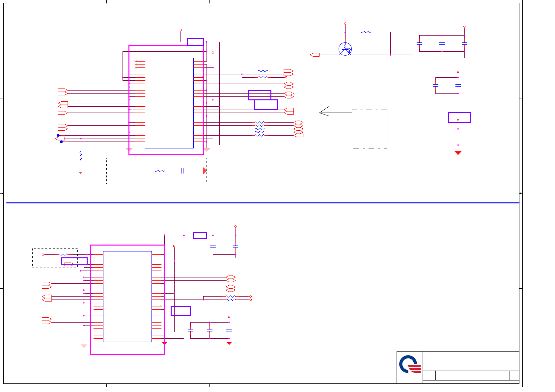This screenshot has width=555, height=392.
Task: Select the upper IC body rectangle
Action: pos(169,103)
